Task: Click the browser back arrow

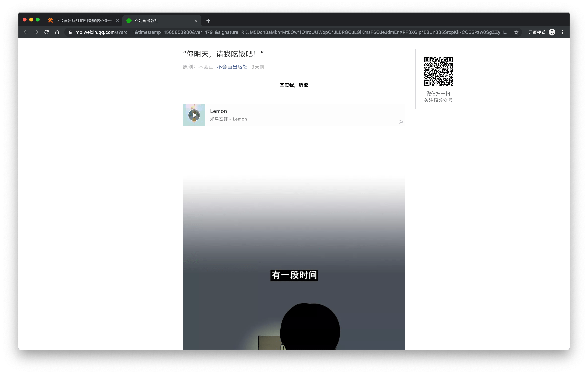Action: [26, 32]
